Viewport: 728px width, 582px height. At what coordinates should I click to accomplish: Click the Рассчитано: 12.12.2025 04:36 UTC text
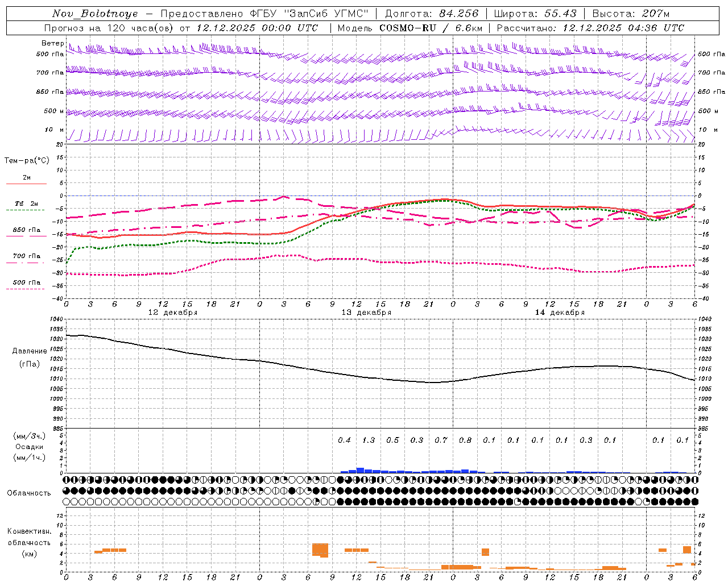point(590,28)
